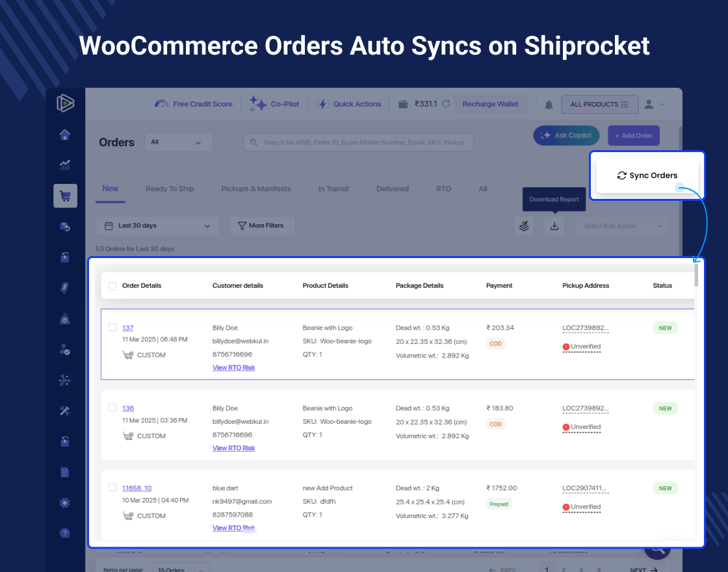This screenshot has height=572, width=728.
Task: Open the Delivered orders tab
Action: point(392,188)
